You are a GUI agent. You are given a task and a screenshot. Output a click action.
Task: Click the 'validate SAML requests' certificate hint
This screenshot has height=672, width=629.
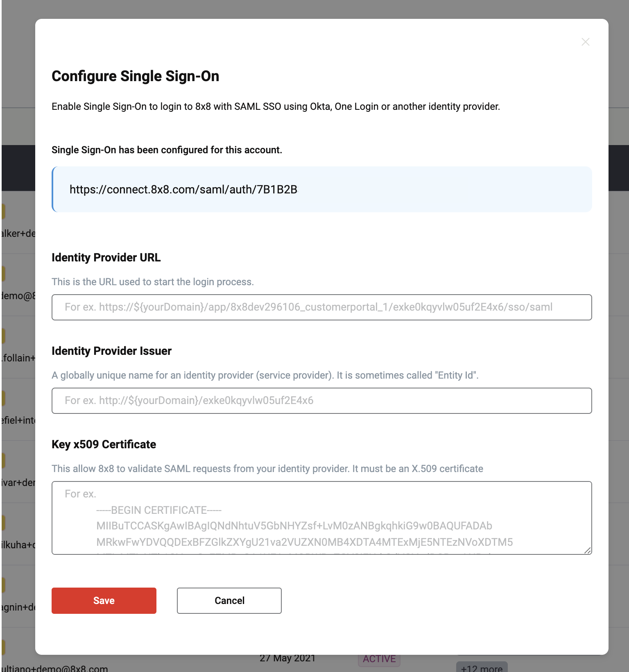click(x=267, y=469)
